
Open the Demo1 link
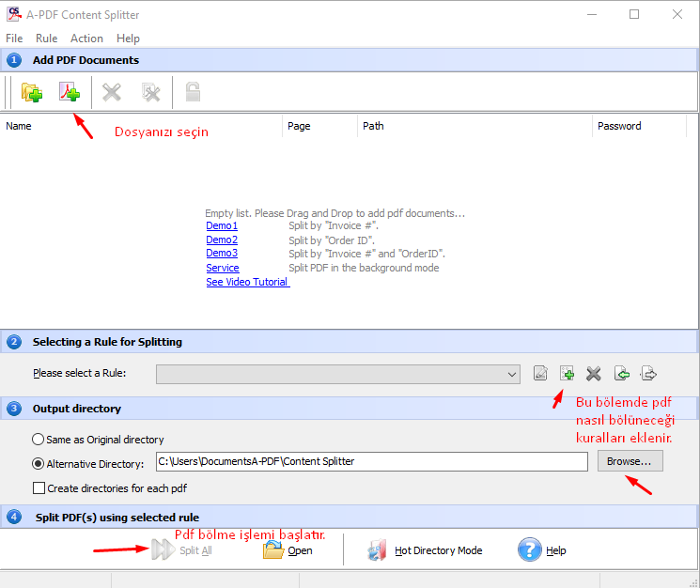click(x=222, y=225)
